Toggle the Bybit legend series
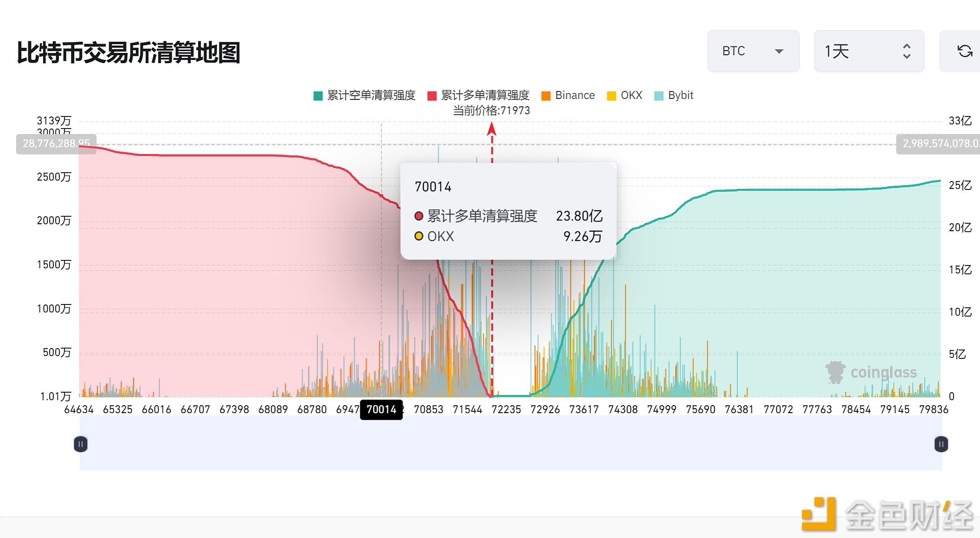This screenshot has width=980, height=538. click(674, 96)
